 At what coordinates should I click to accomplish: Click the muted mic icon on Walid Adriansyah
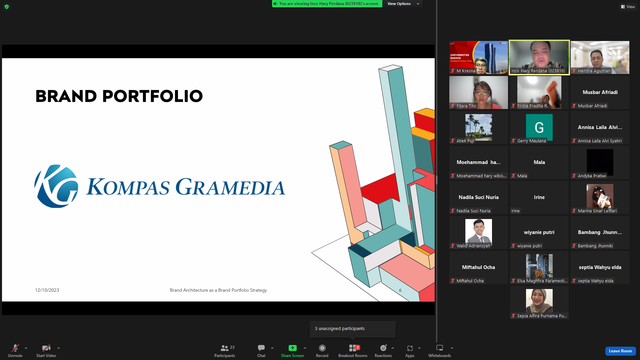click(453, 246)
